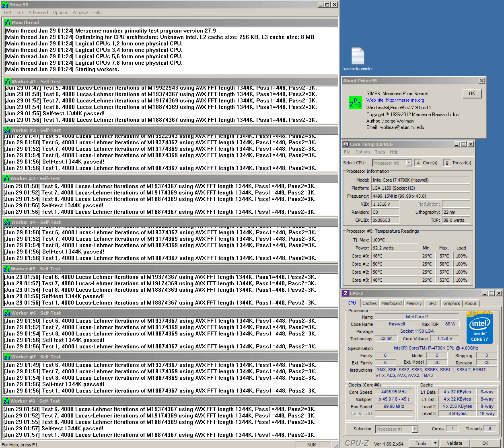
Task: Click the Worker #7 Self-Test window icon
Action: [7, 357]
